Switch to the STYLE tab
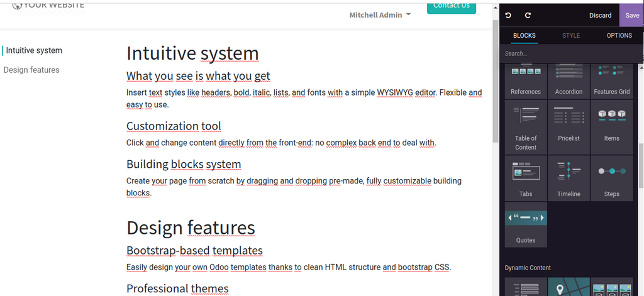644x296 pixels. tap(571, 36)
